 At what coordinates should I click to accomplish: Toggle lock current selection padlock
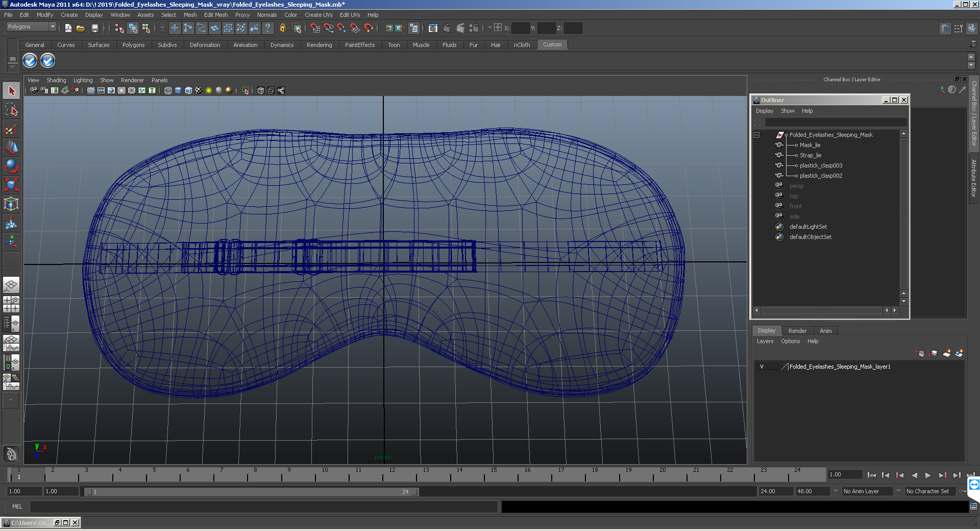tap(283, 29)
